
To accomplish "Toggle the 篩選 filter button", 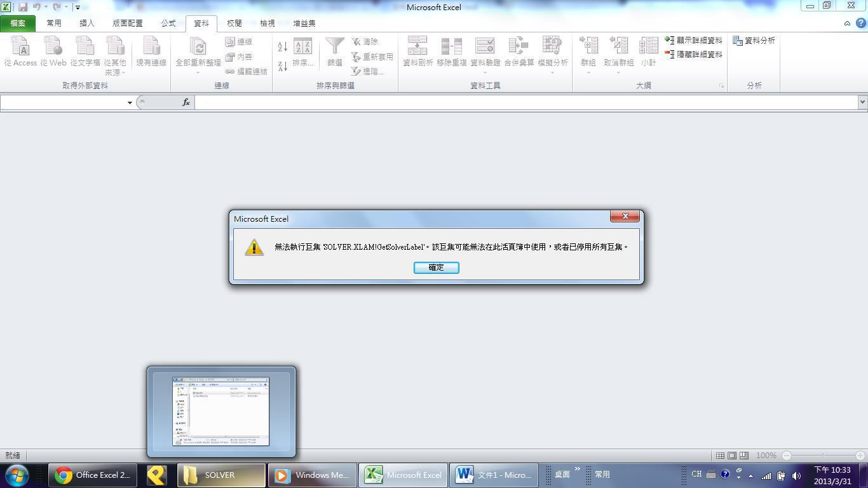I will click(x=335, y=52).
